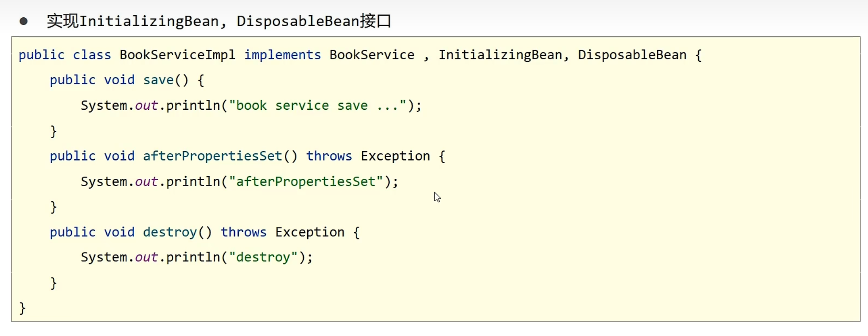Image resolution: width=868 pixels, height=336 pixels.
Task: Click the BookServiceImpl class name
Action: pyautogui.click(x=177, y=55)
